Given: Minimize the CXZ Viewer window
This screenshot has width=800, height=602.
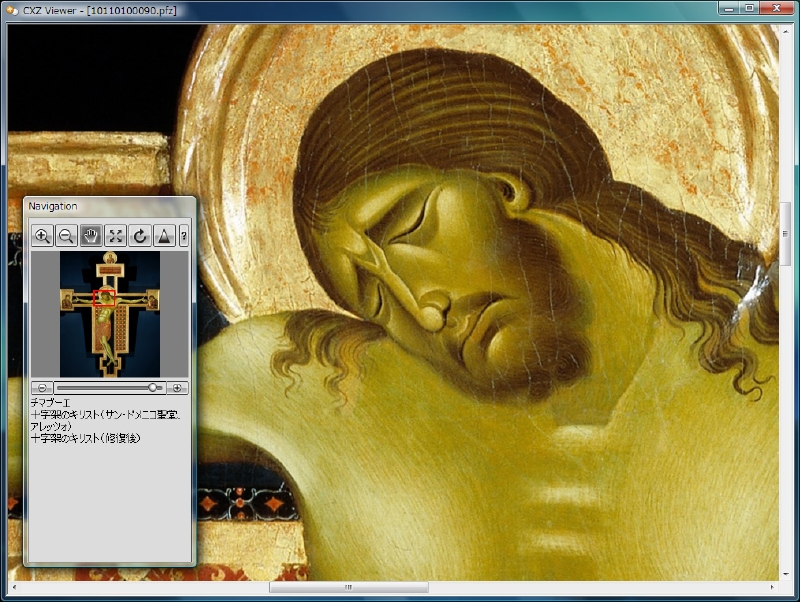Looking at the screenshot, I should [x=729, y=8].
